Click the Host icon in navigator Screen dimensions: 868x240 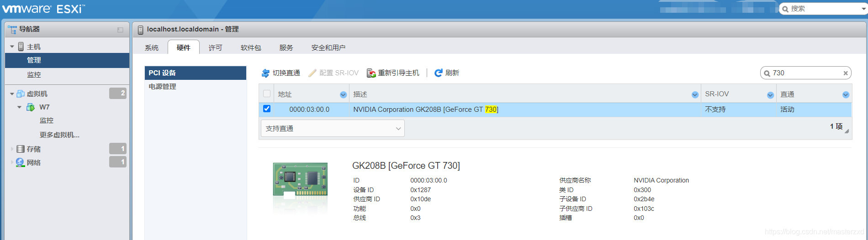21,47
